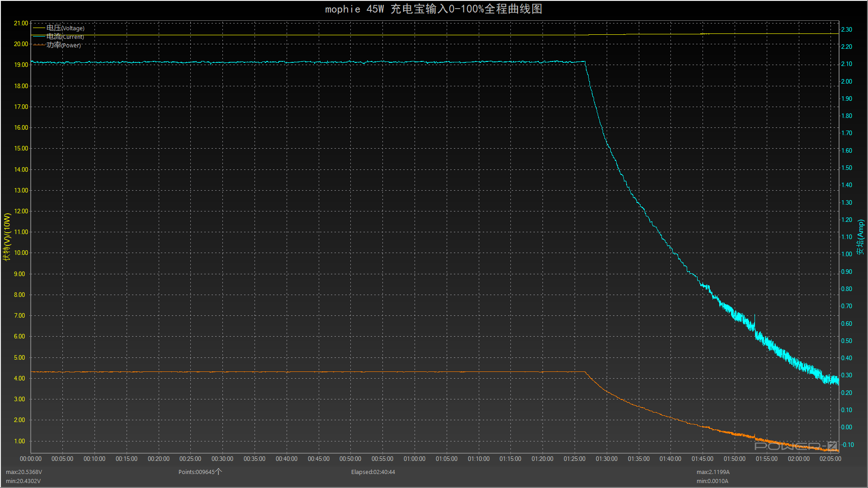Click the 02:05:00 time axis tick

(x=830, y=459)
